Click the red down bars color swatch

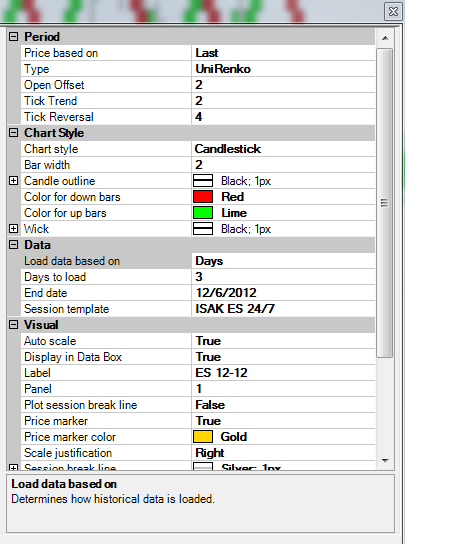pos(203,197)
